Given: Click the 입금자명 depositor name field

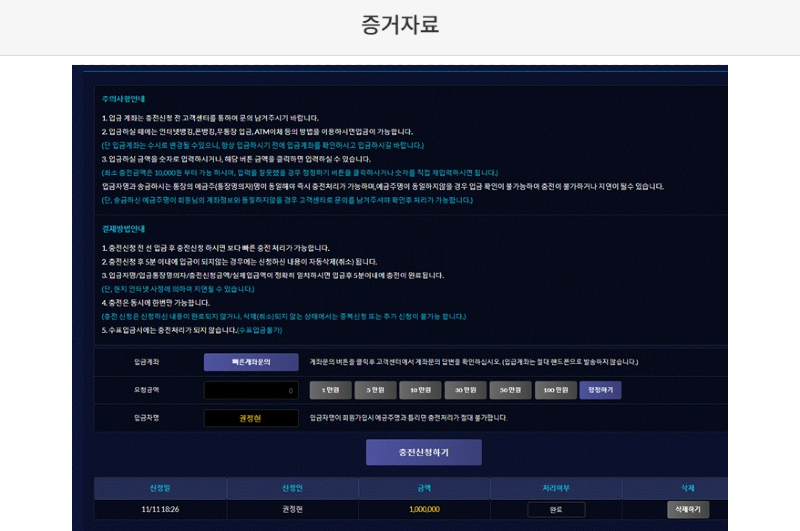Looking at the screenshot, I should pyautogui.click(x=251, y=418).
